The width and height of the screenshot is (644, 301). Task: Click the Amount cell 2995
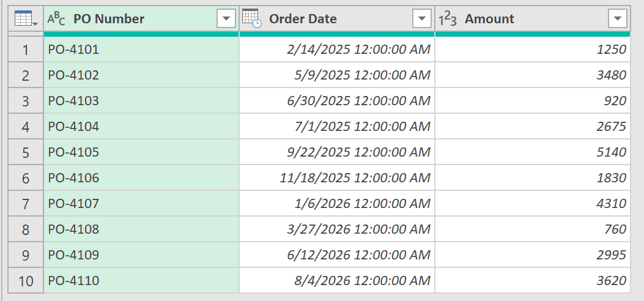tap(533, 255)
